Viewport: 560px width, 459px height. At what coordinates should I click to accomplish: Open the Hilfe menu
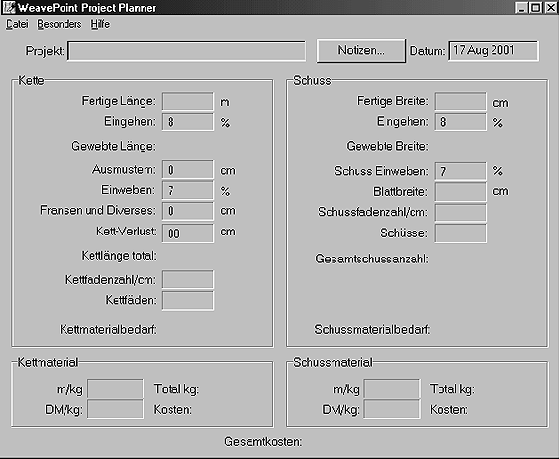100,24
